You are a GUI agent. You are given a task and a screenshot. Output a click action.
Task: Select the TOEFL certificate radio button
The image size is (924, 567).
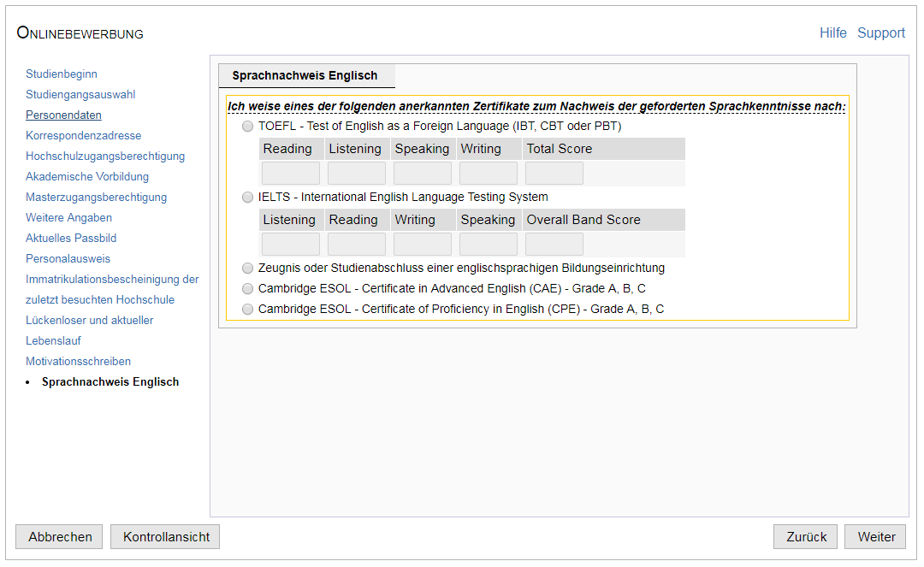click(x=247, y=127)
